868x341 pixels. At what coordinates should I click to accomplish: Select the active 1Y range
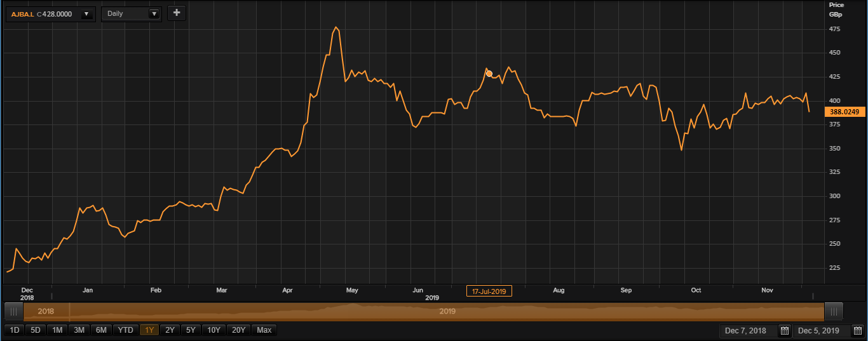coord(149,330)
